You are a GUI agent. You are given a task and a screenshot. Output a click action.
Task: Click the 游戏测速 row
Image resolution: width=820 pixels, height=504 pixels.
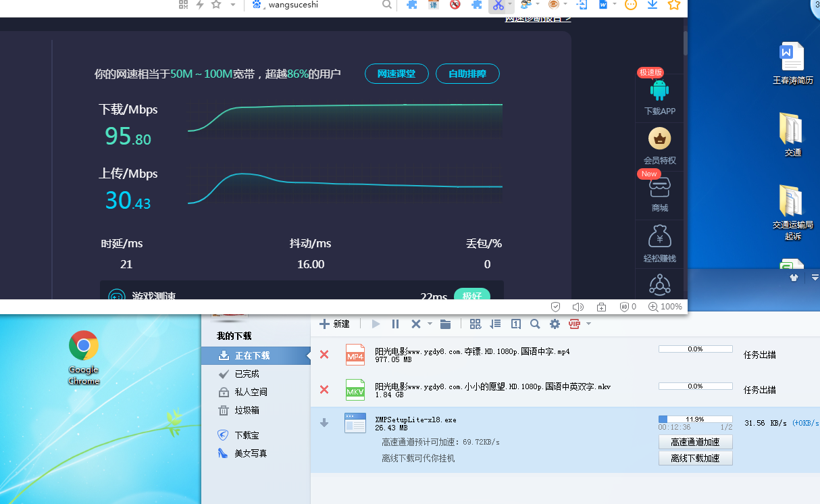pos(302,290)
